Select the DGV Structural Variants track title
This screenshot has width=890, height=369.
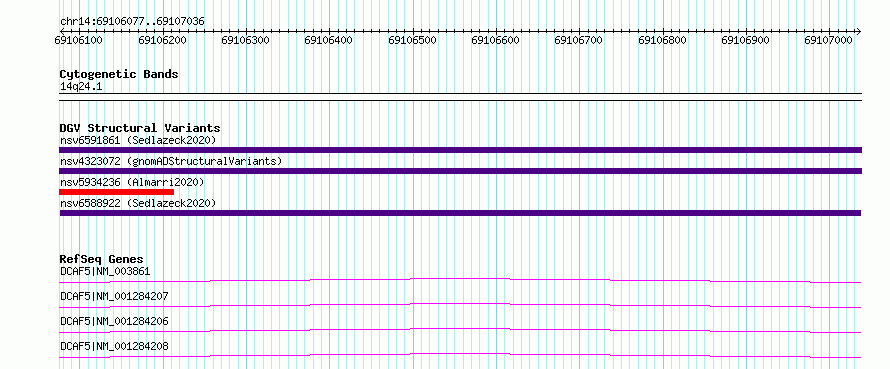(140, 128)
